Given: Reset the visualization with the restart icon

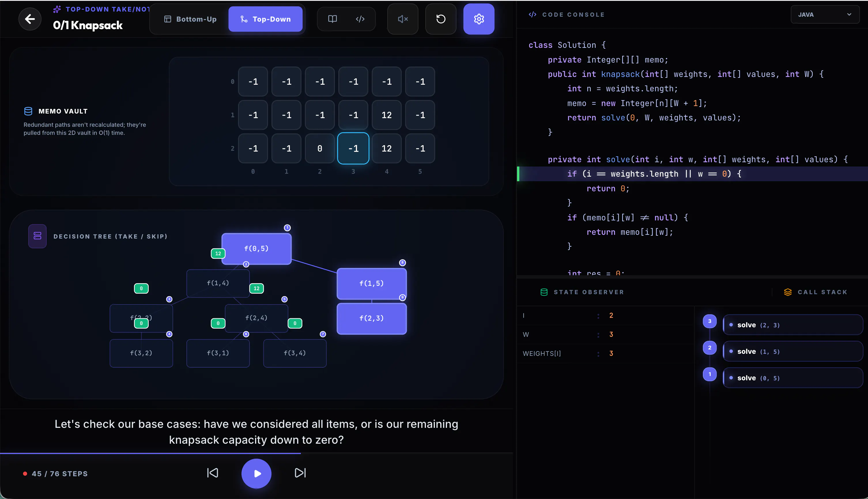Looking at the screenshot, I should tap(441, 19).
